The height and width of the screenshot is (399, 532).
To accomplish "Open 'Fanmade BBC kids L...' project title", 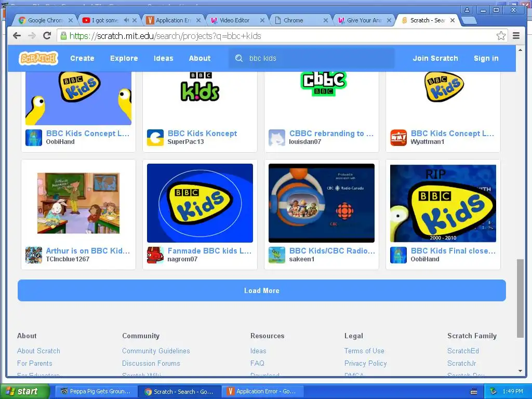I will click(209, 251).
